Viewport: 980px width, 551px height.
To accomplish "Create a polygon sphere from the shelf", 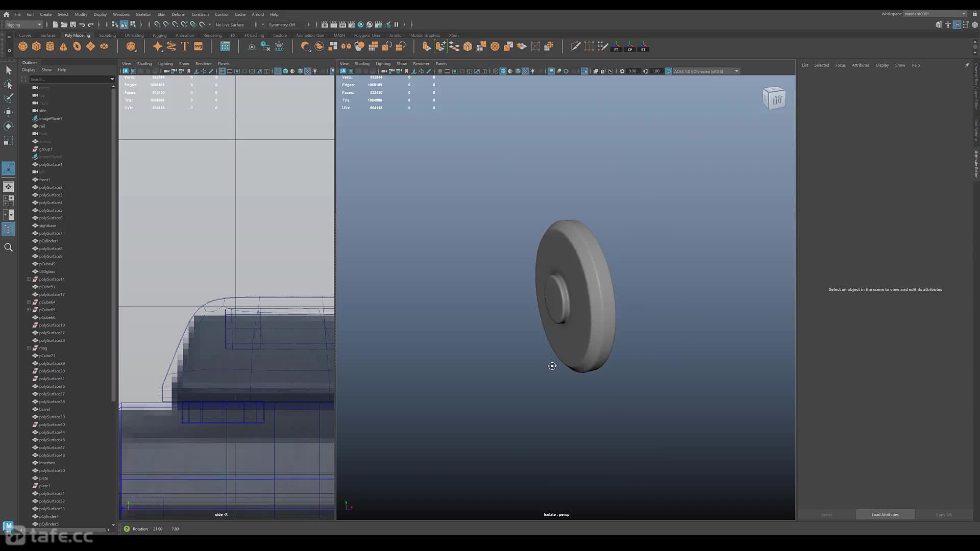I will (23, 46).
